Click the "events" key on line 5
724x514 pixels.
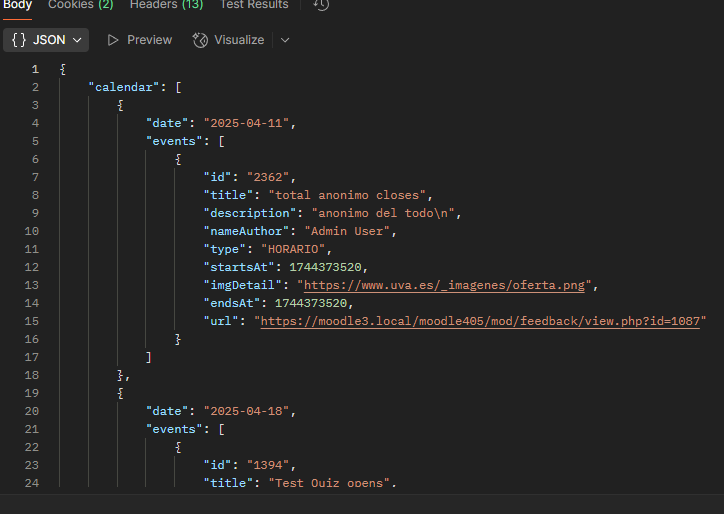point(174,141)
